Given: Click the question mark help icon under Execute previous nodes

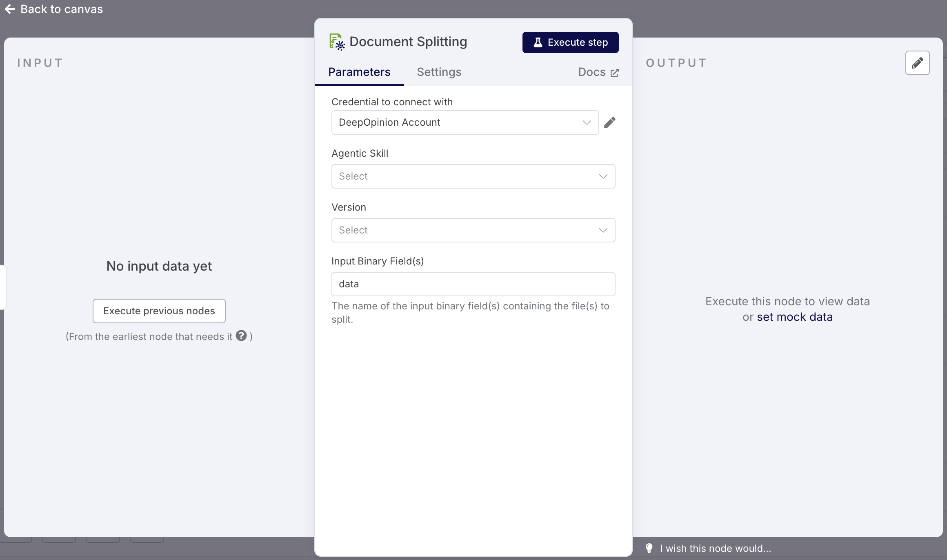Looking at the screenshot, I should click(241, 336).
